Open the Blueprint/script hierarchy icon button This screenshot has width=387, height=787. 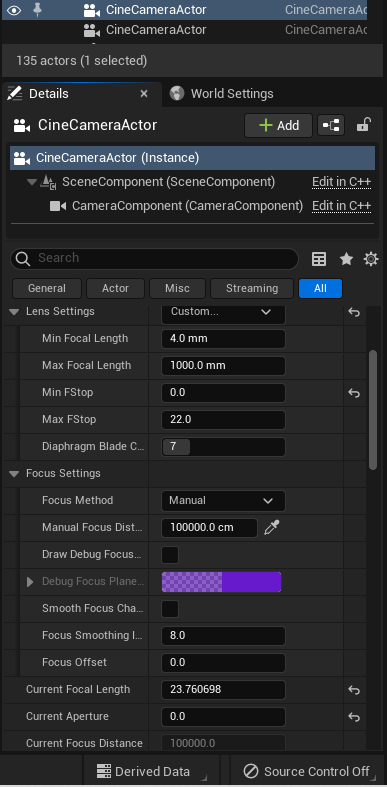331,125
